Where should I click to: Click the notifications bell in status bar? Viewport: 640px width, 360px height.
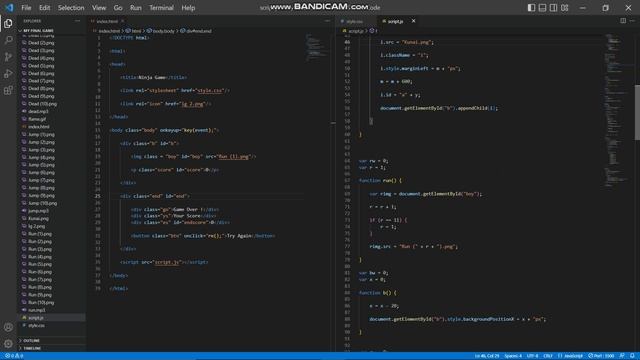click(632, 356)
